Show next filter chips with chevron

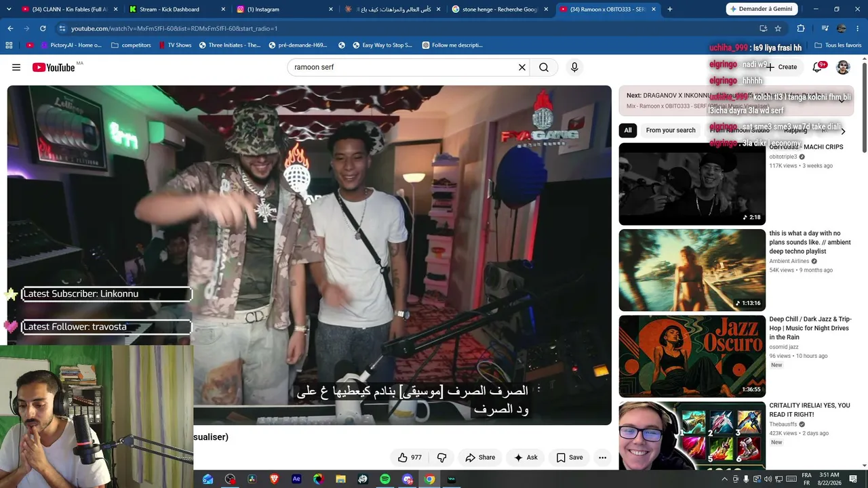(843, 131)
